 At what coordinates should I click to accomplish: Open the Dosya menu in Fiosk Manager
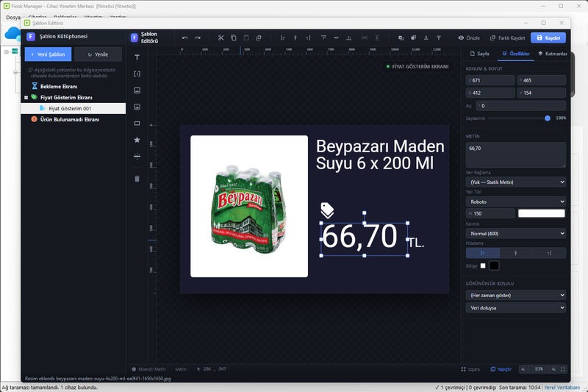coord(13,17)
